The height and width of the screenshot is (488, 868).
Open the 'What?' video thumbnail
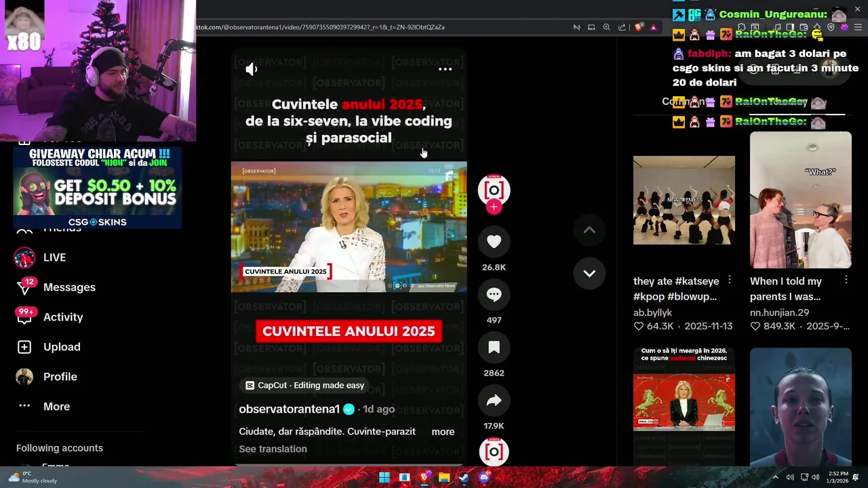click(x=800, y=200)
